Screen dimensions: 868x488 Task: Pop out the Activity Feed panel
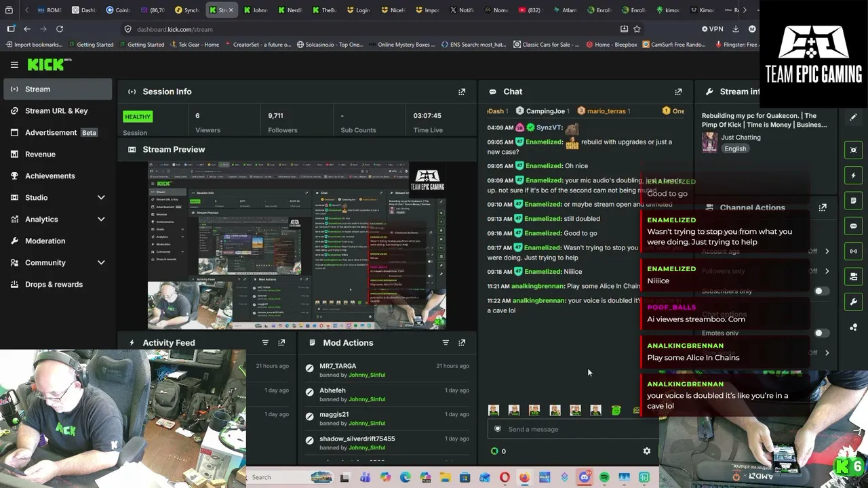pos(281,343)
